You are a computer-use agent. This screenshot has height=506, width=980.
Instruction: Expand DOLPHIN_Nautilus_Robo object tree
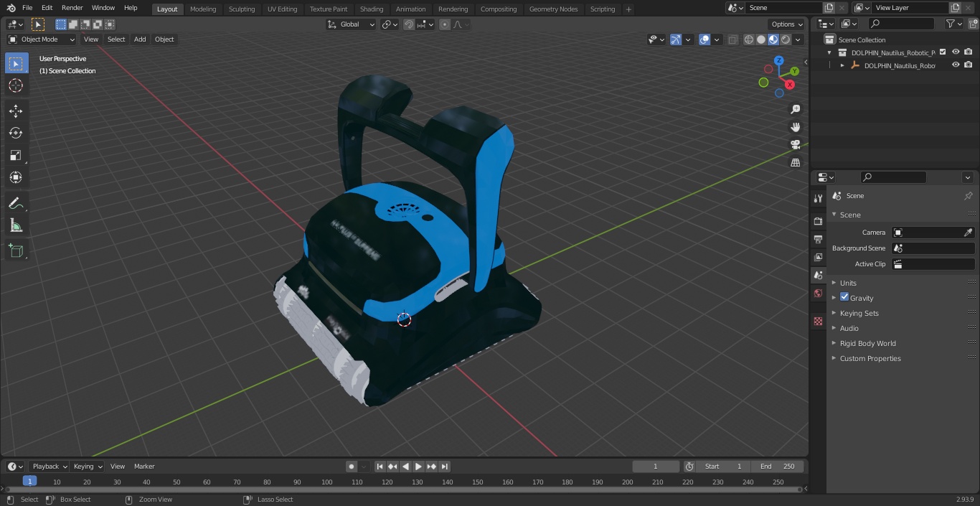pos(842,65)
